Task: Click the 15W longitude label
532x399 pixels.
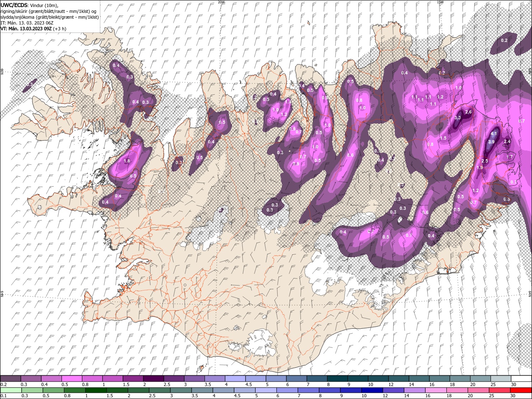Action: 440,2
